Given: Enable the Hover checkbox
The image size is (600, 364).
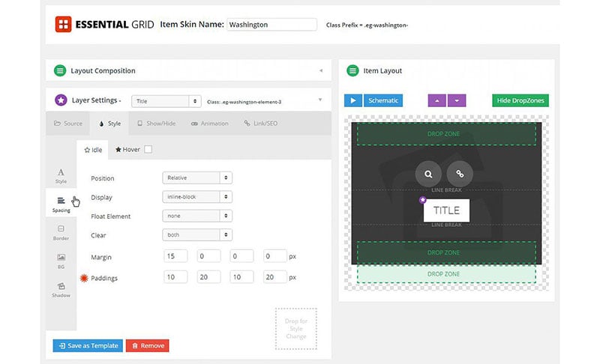Looking at the screenshot, I should point(148,149).
